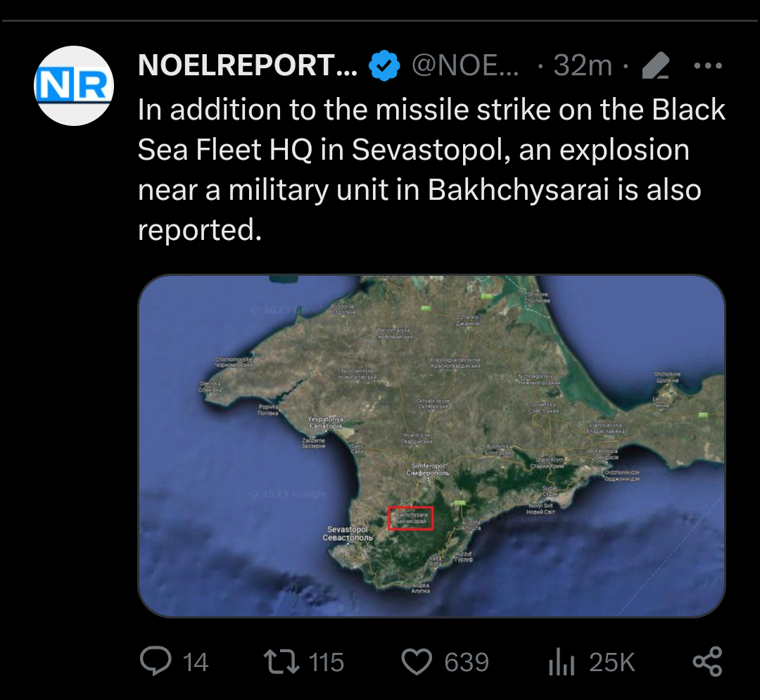Click the repost count 115
The image size is (760, 700).
(x=327, y=662)
